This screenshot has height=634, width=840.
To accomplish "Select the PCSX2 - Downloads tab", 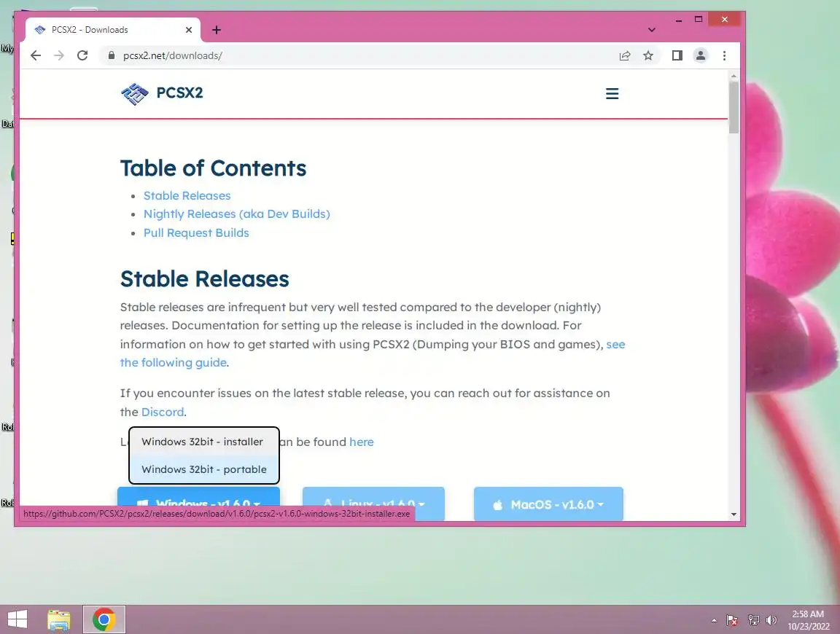I will pyautogui.click(x=113, y=30).
